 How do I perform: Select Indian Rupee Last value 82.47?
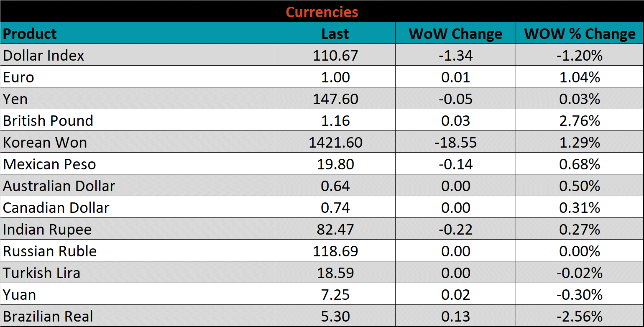[x=335, y=229]
